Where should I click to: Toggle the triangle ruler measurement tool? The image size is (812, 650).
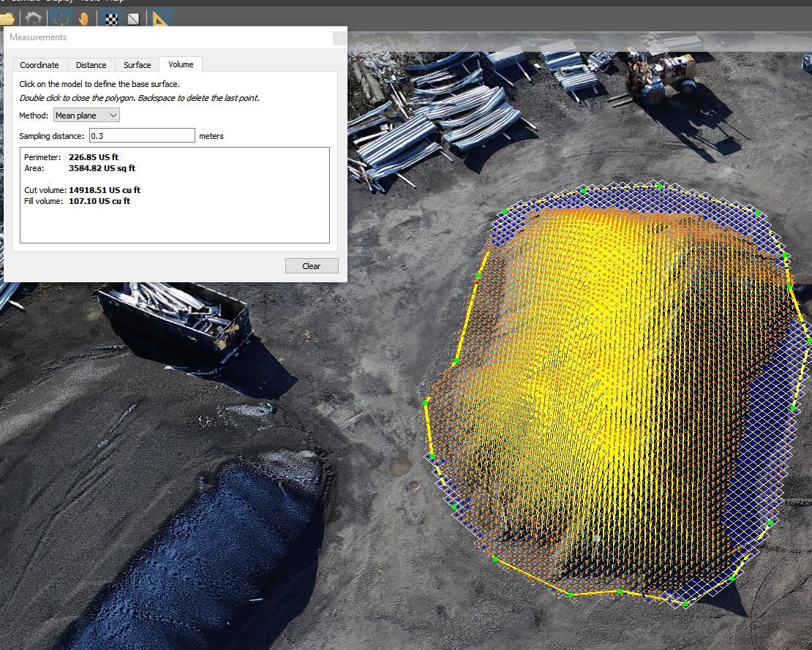click(161, 18)
